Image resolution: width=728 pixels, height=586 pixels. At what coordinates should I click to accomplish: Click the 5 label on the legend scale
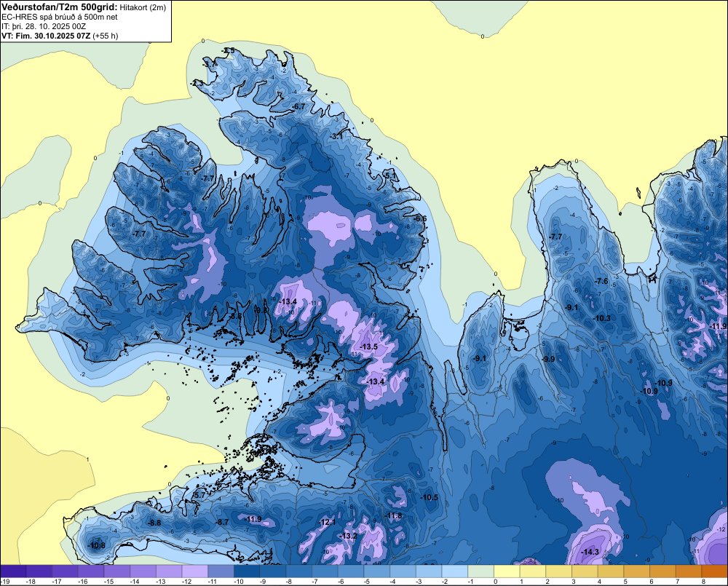click(x=625, y=582)
